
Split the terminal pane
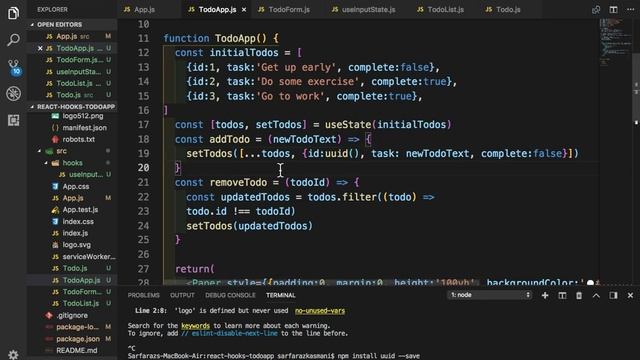(562, 295)
